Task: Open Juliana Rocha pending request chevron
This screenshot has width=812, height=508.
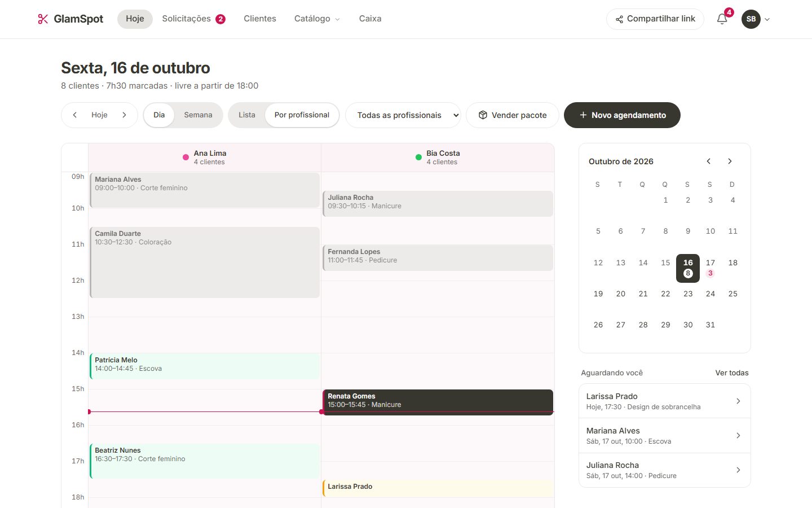Action: [738, 470]
